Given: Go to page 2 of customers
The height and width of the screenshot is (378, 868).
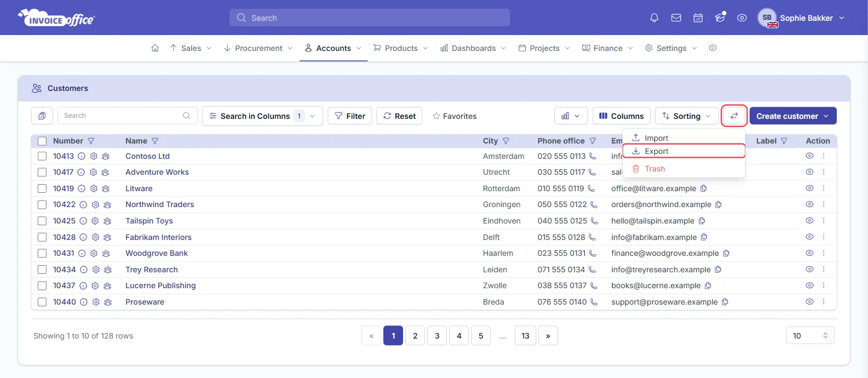Looking at the screenshot, I should (x=415, y=336).
